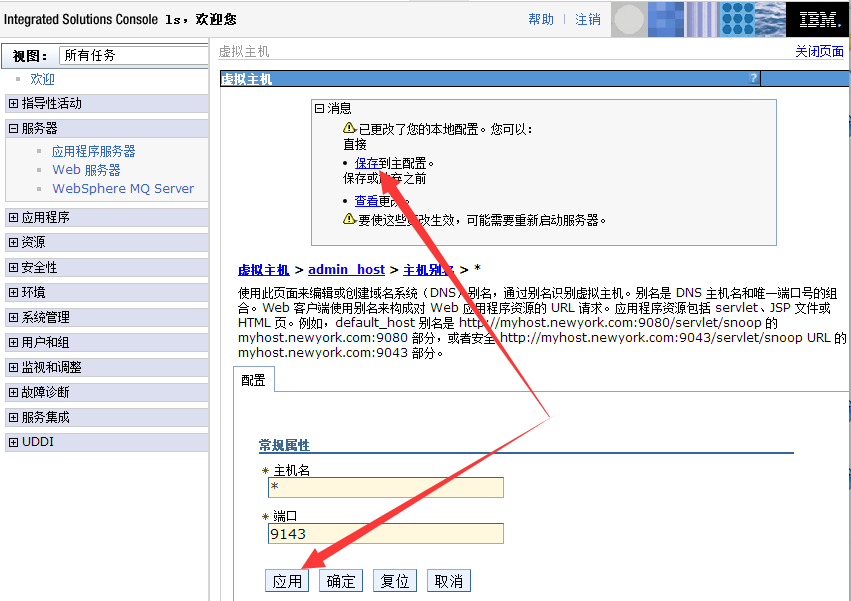Click the 复位 reset button

[x=395, y=581]
